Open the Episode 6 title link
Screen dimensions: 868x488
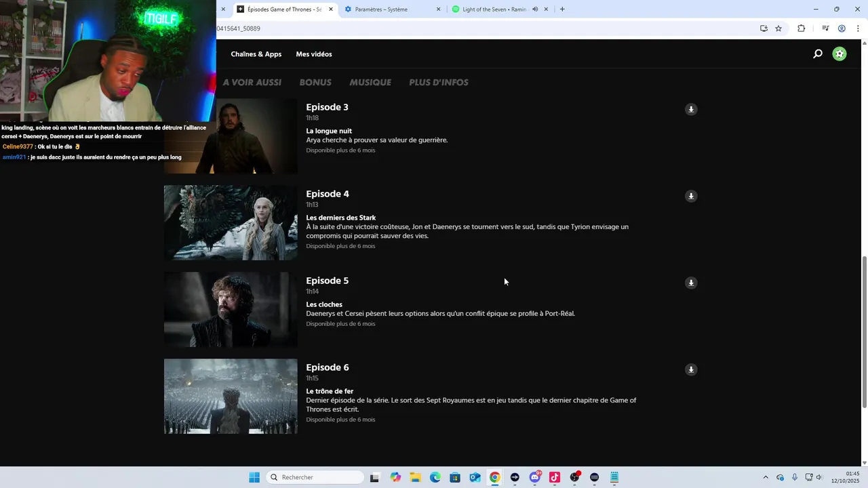(x=328, y=367)
